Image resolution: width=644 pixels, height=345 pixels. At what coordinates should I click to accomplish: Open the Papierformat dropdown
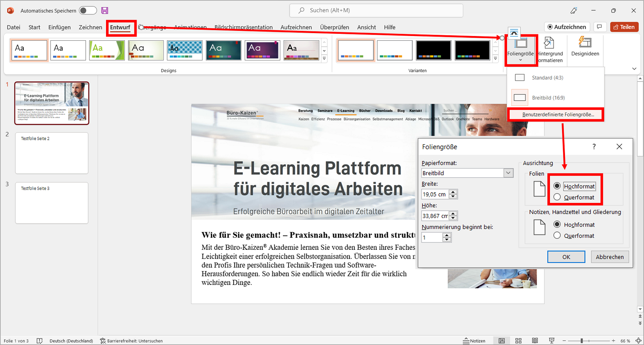[x=509, y=173]
